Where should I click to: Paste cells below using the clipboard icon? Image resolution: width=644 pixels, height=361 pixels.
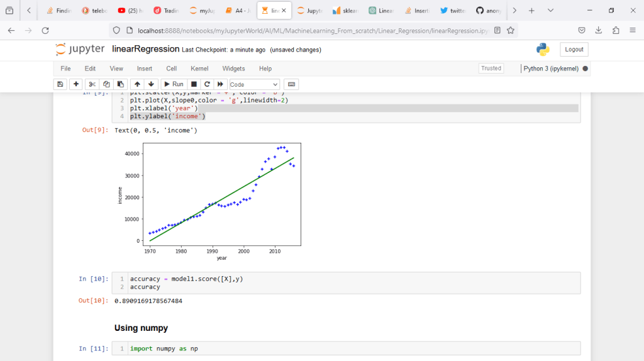(x=120, y=84)
